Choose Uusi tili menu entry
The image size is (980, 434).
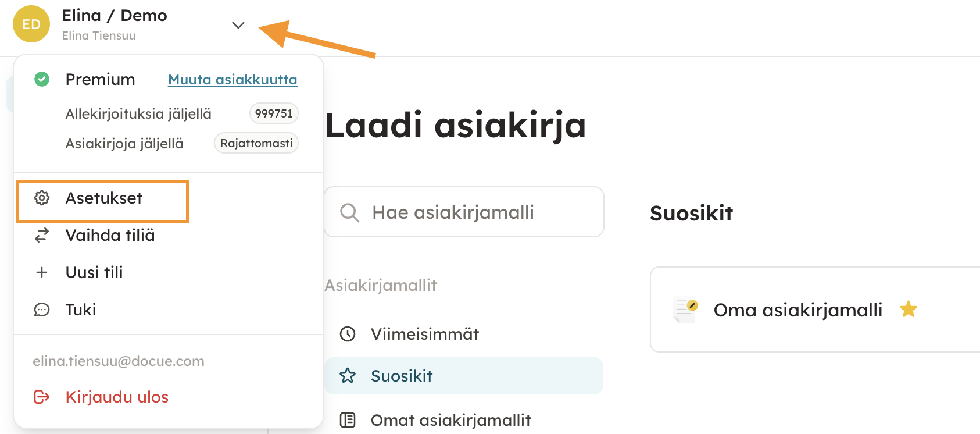94,273
